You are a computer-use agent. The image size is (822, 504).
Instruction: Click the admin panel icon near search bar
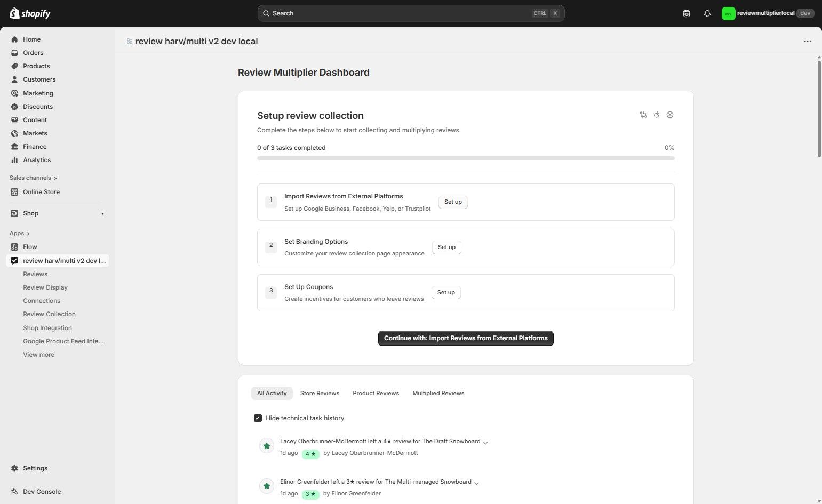[x=687, y=13]
